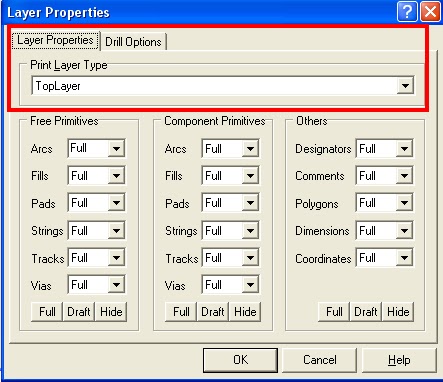Click Draft button in Others group
Screen dimensions: 443x382
tap(366, 312)
